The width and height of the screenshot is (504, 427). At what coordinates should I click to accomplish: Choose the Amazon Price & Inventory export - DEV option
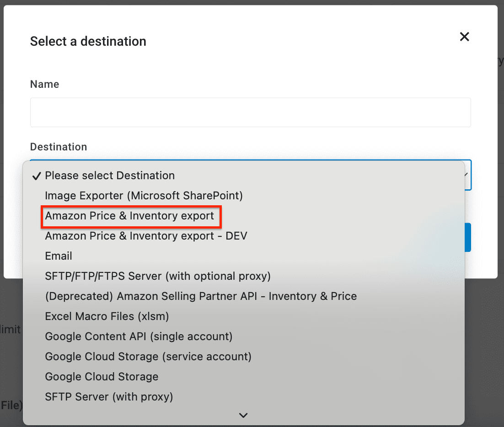(x=146, y=236)
